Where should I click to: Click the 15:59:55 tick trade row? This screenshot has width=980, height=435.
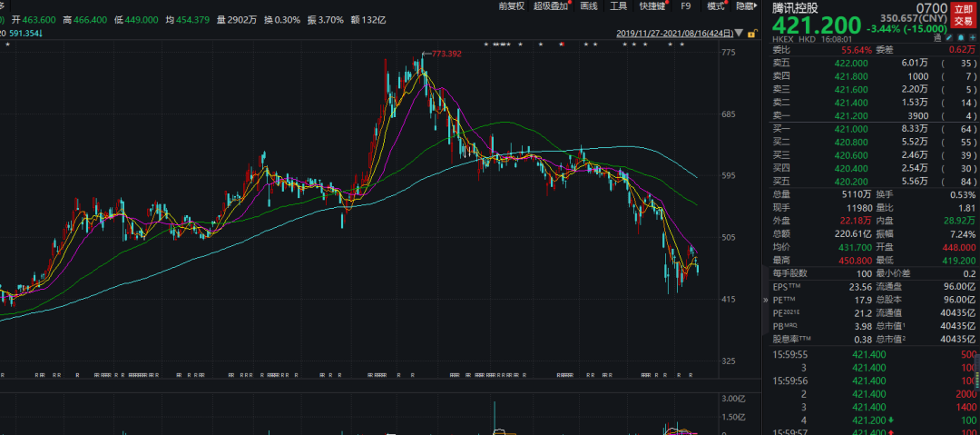(875, 354)
